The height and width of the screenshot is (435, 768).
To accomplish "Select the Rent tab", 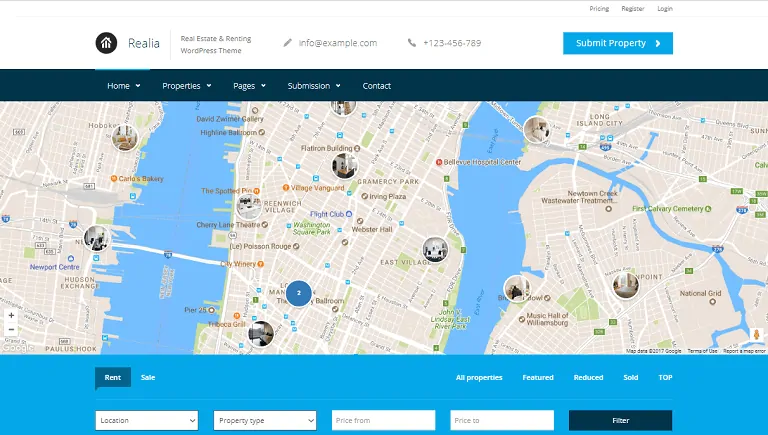I will tap(113, 377).
